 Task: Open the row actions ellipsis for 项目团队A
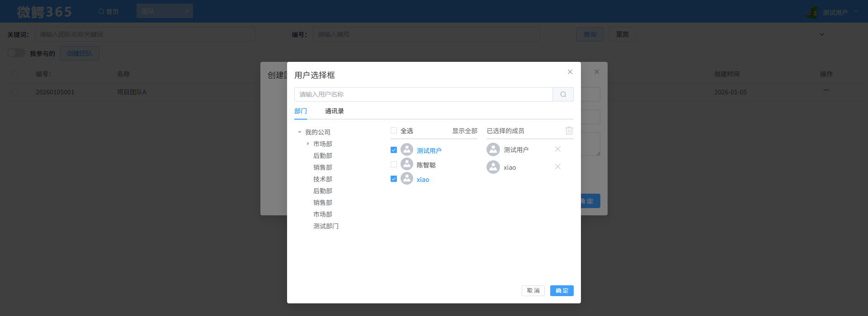826,90
